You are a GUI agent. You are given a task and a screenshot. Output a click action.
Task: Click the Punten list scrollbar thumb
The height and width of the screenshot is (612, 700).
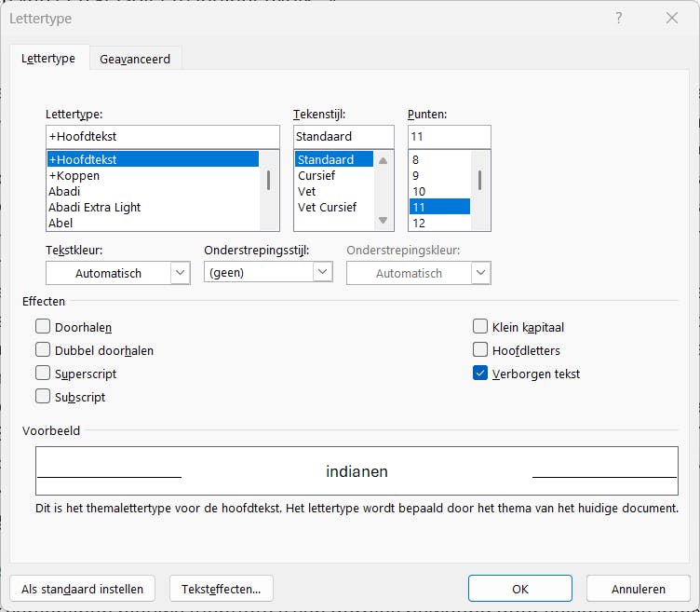click(479, 180)
